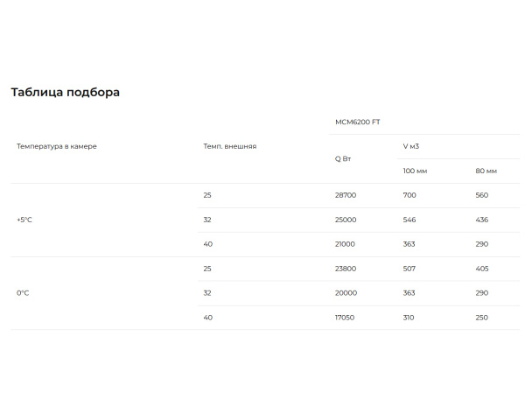Viewport: 525px width, 420px height.
Task: Click the 28700 power value cell
Action: point(346,195)
